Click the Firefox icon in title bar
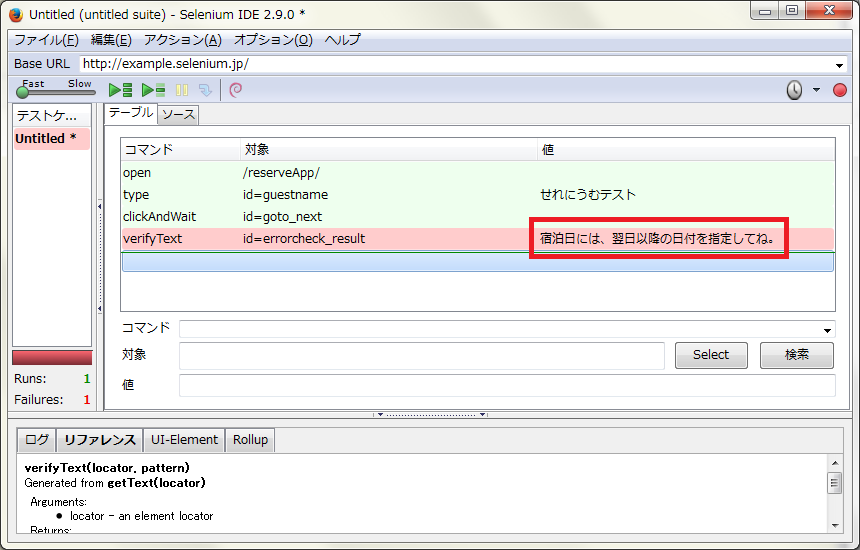The width and height of the screenshot is (860, 550). [16, 15]
